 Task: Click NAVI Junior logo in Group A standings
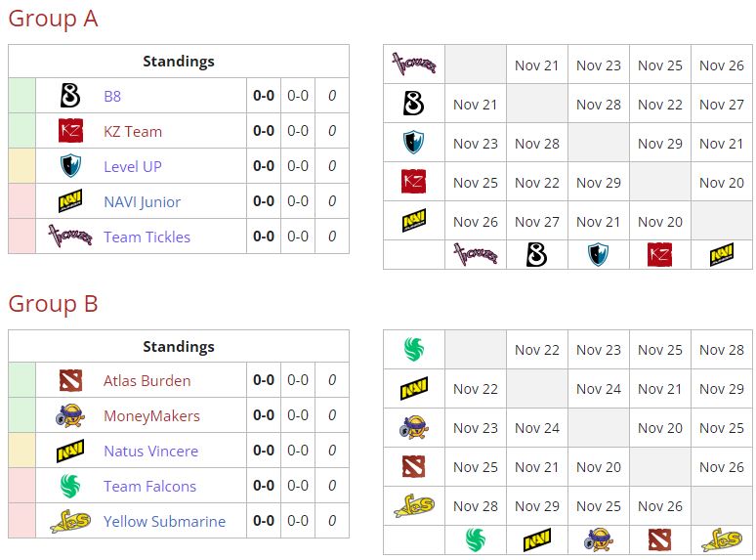pyautogui.click(x=70, y=200)
